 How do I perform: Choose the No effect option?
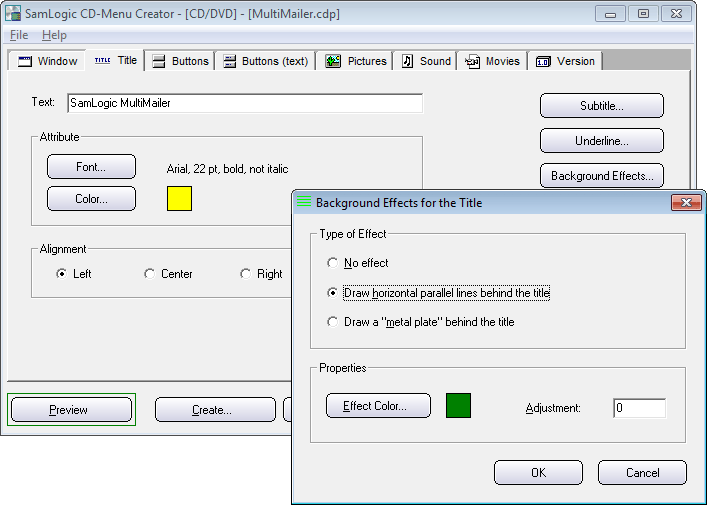(x=332, y=262)
